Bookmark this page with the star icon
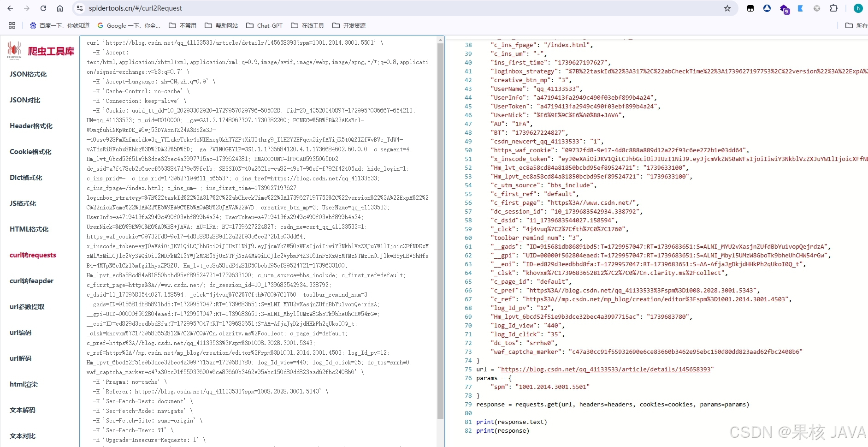Viewport: 868px width, 447px height. (x=727, y=8)
